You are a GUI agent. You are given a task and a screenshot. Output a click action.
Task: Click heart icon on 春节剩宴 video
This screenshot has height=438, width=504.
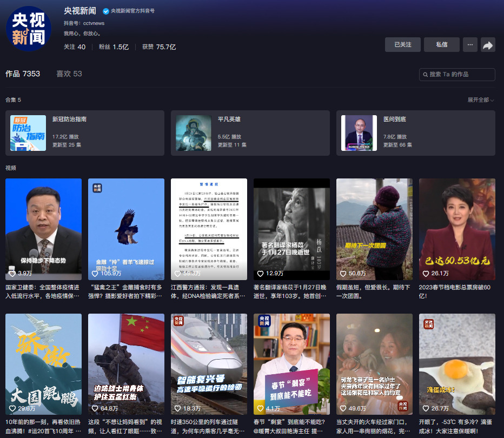tap(260, 408)
